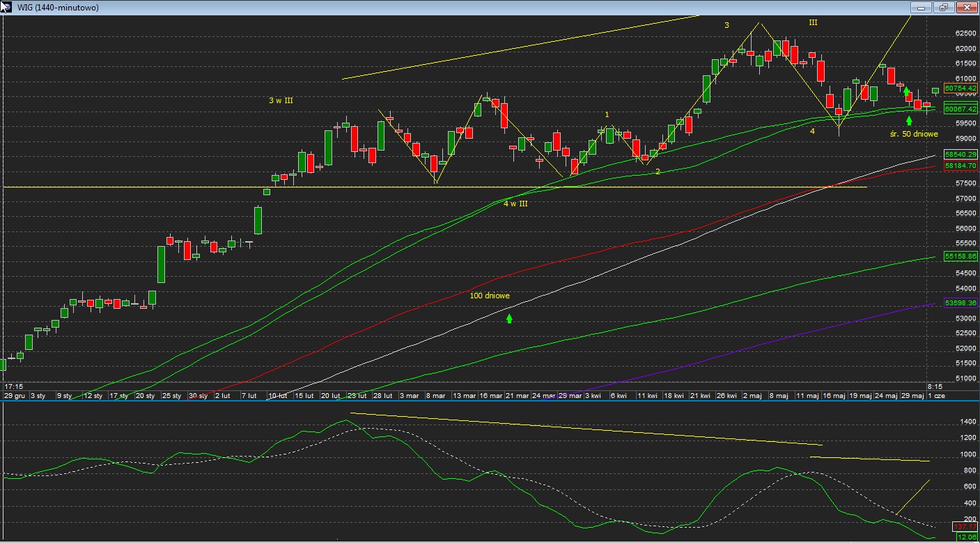The height and width of the screenshot is (543, 980).
Task: Click the 53598.36 purple average price tag
Action: 960,303
